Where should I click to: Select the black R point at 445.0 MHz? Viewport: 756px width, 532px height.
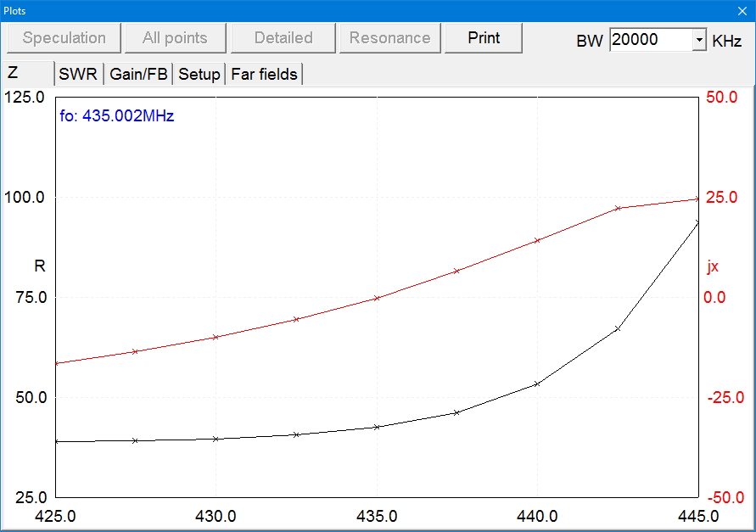[x=697, y=222]
